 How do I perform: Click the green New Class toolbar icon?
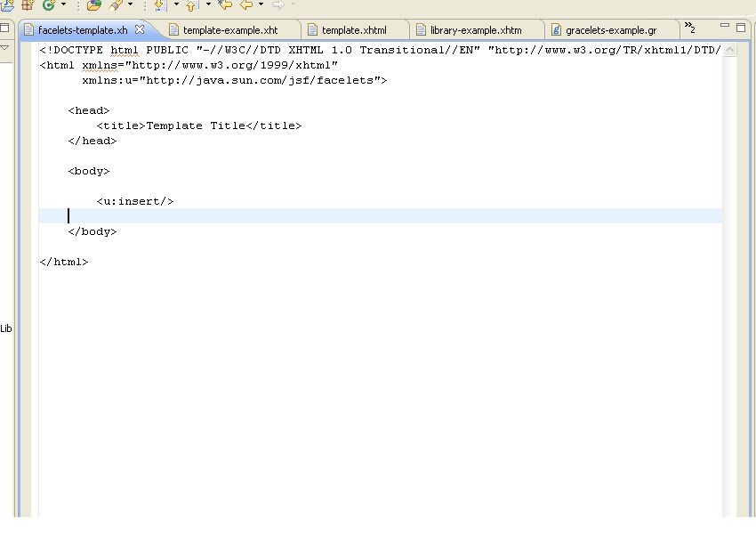pos(49,5)
